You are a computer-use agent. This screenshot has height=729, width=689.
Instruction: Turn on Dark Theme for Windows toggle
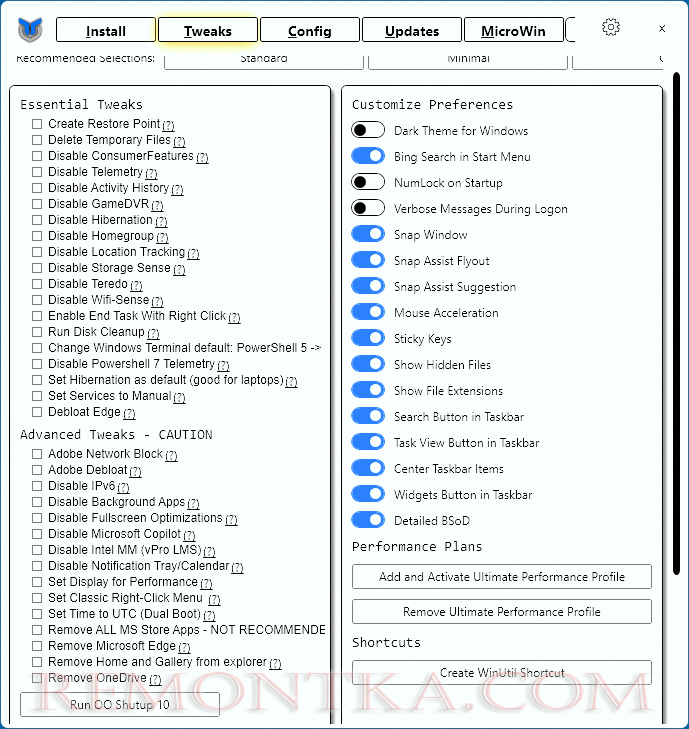(368, 130)
